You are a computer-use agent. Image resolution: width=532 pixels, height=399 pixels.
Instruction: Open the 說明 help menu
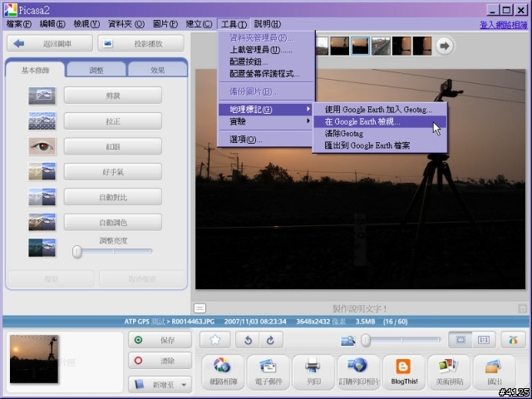coord(268,24)
